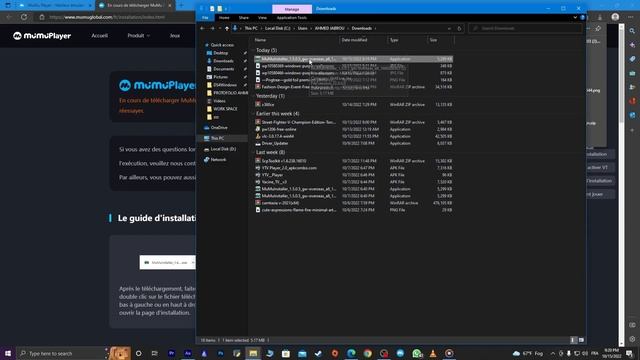This screenshot has width=640, height=360.
Task: Close the MuMu download browser tab
Action: 170,6
